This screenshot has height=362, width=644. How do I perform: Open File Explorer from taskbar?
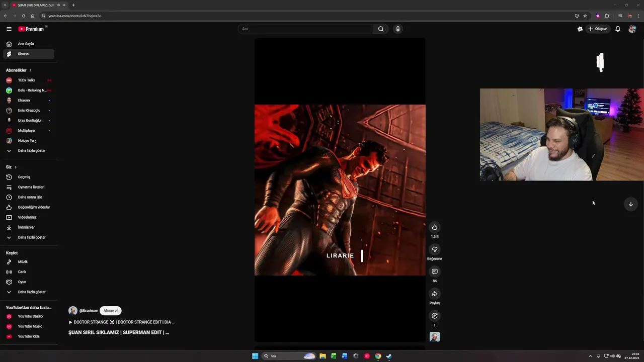coord(323,356)
